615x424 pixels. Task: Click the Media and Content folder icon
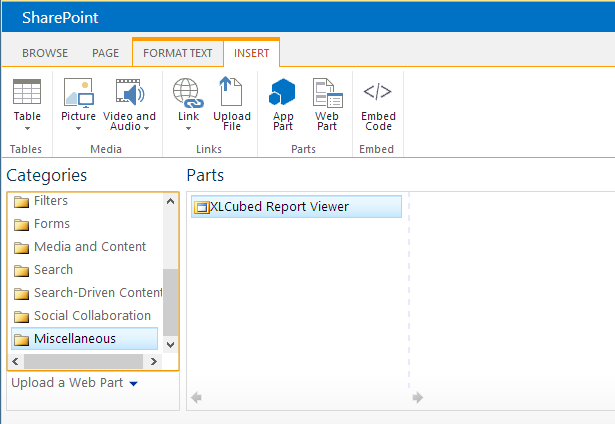[x=22, y=247]
